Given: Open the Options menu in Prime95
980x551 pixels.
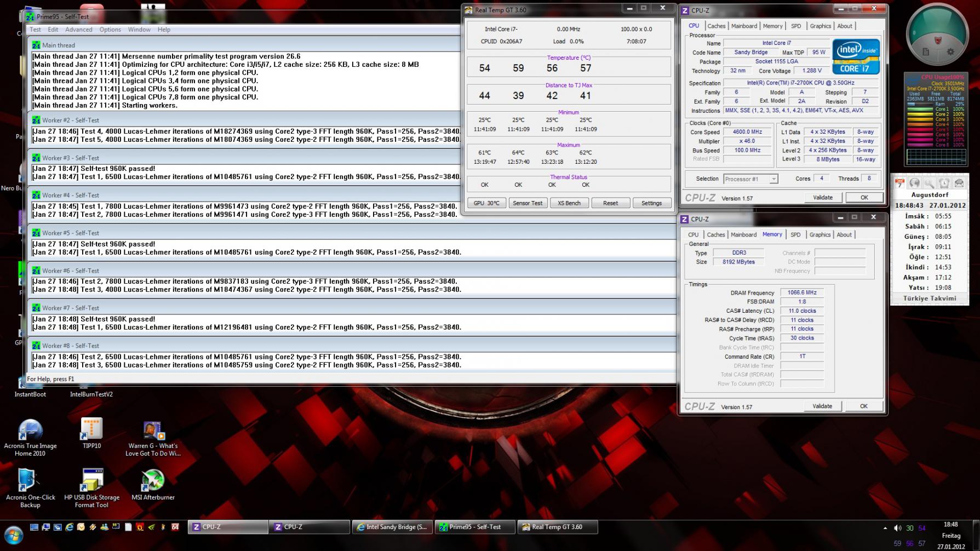Looking at the screenshot, I should pos(110,30).
